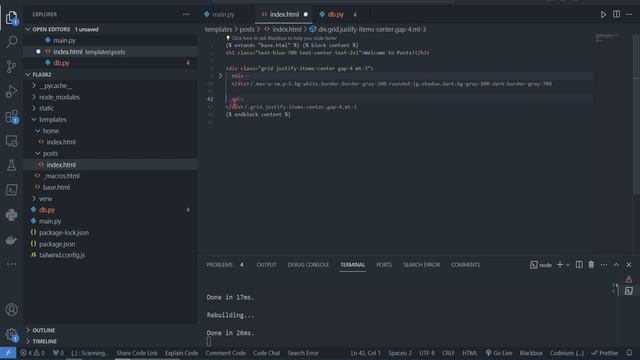Click remote window indicator in status bar

click(x=8, y=353)
